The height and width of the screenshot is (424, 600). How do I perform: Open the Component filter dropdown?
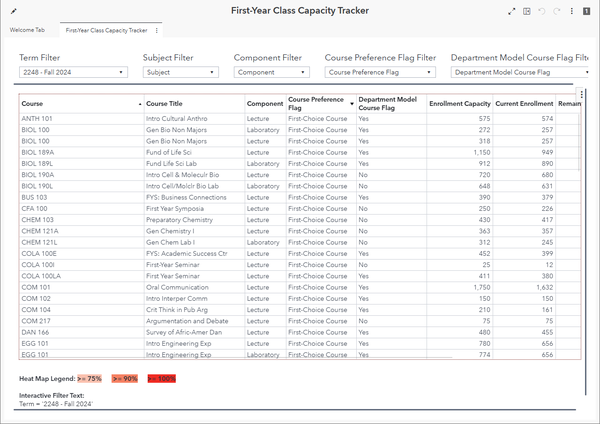[272, 72]
